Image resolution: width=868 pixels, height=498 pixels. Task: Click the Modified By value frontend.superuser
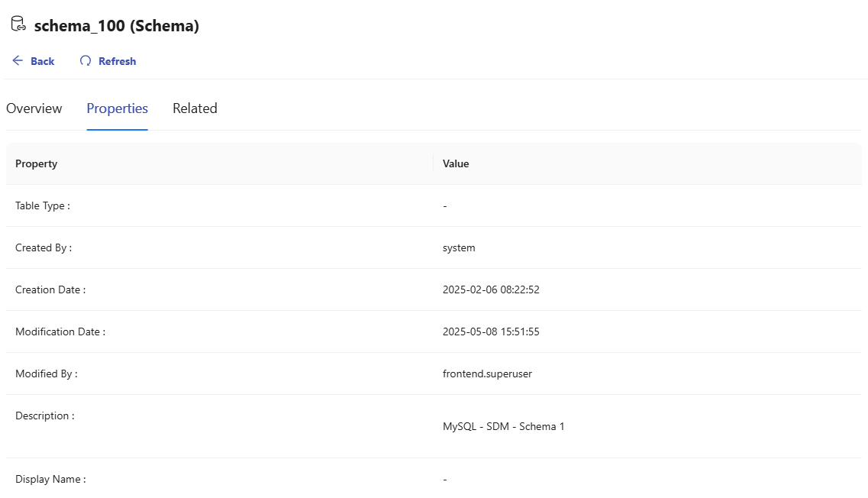click(487, 373)
